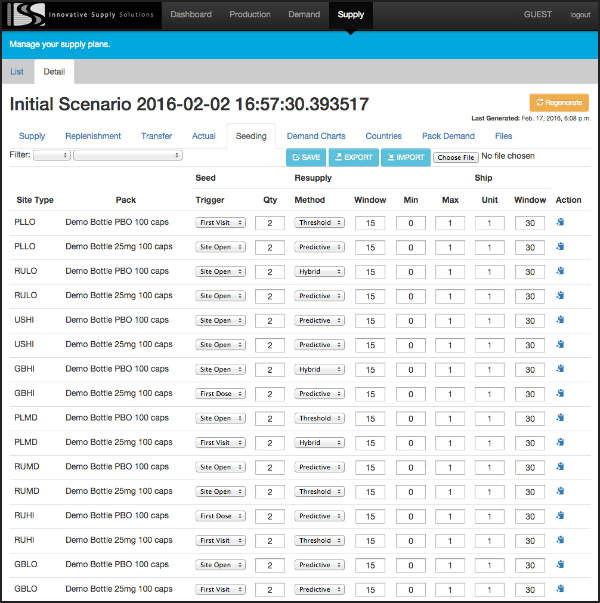
Task: Open the Production menu in navbar
Action: [x=249, y=15]
